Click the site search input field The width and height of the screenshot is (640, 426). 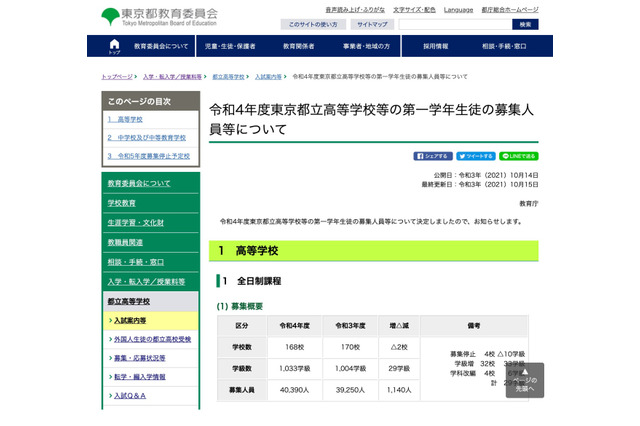coord(456,24)
